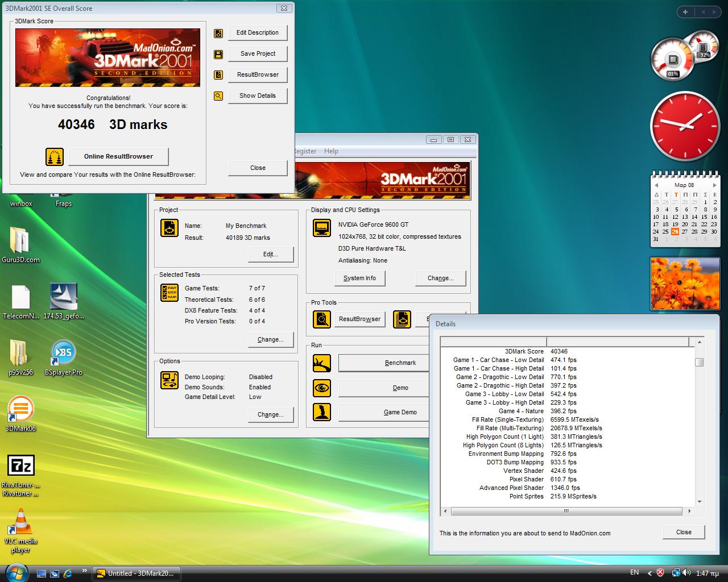Click the Save Project floppy icon

218,55
